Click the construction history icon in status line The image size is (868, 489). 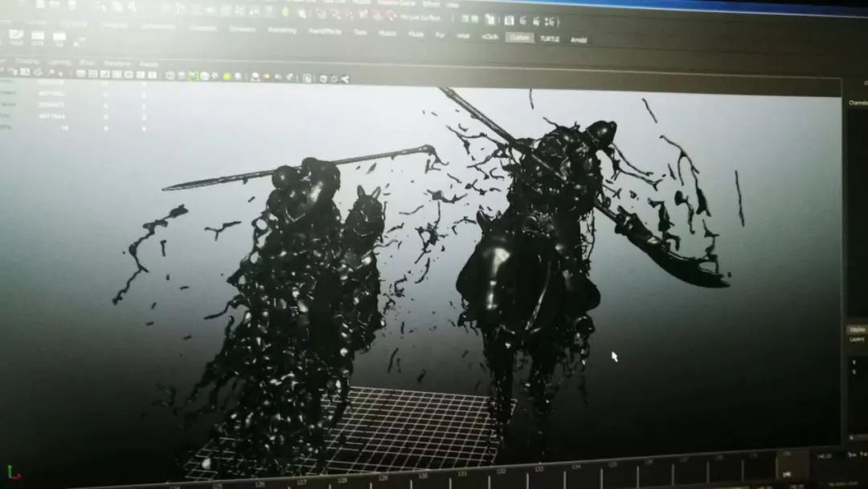pyautogui.click(x=490, y=19)
